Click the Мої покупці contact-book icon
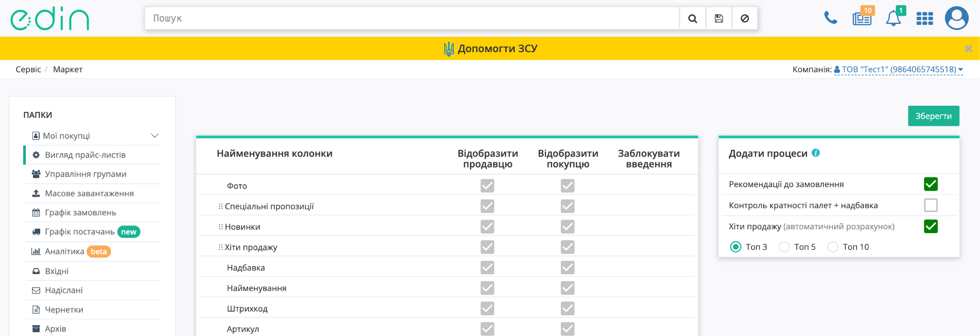Screen dimensions: 980x336 36,136
